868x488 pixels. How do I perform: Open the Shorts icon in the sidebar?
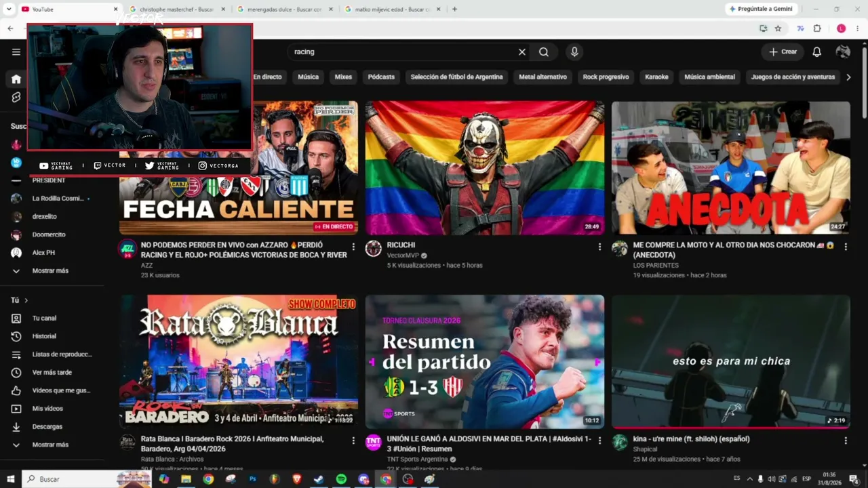[x=16, y=98]
